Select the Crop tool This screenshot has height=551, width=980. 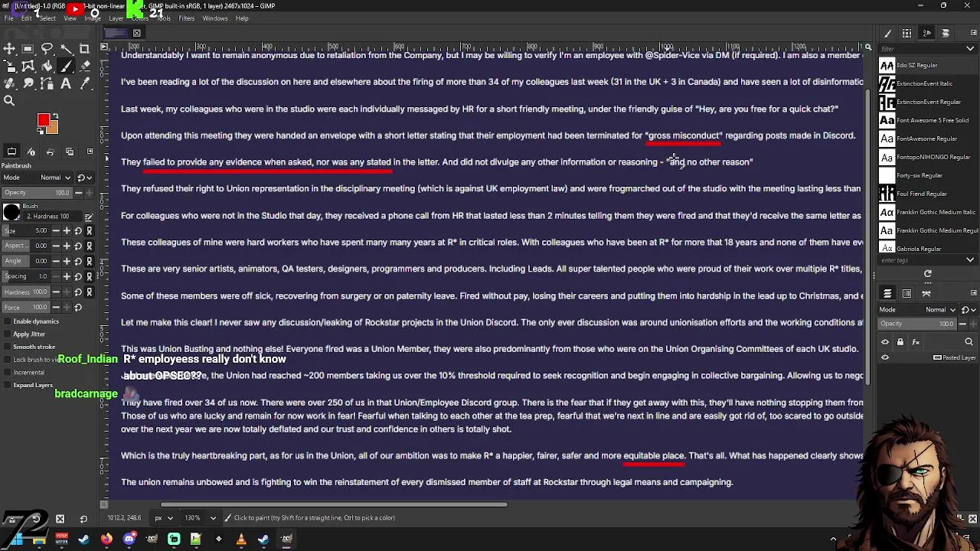click(85, 49)
